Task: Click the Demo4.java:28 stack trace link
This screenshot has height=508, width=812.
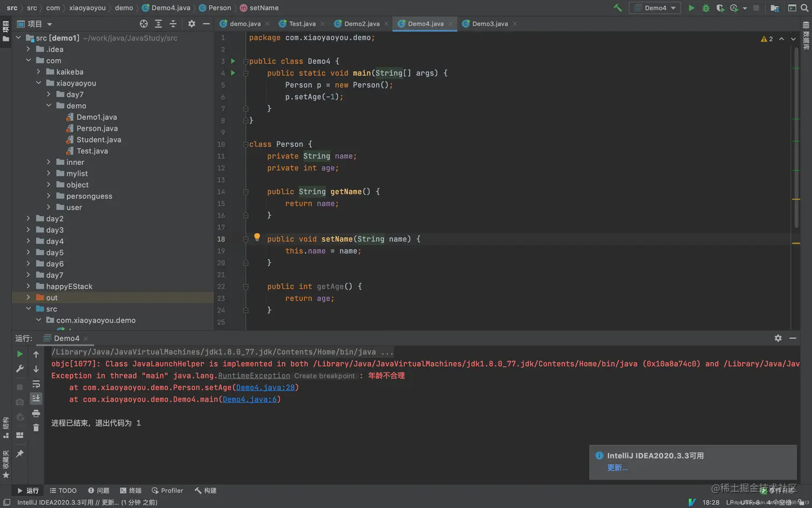Action: (x=265, y=388)
